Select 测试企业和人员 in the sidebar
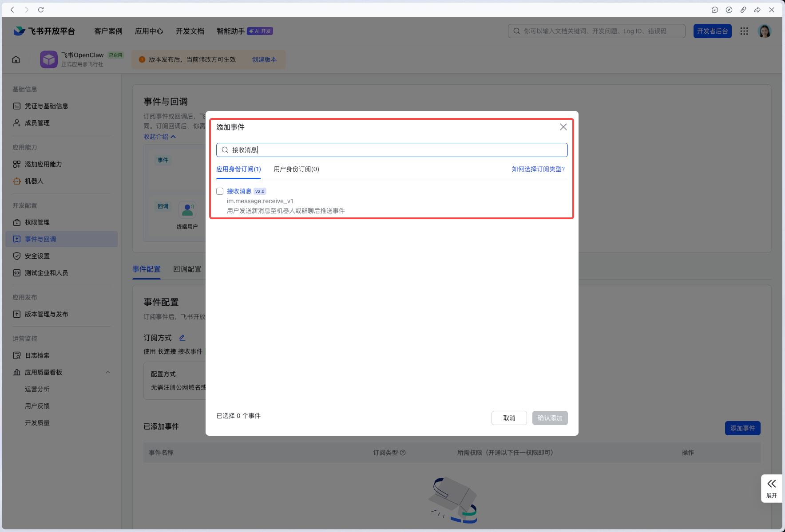The image size is (785, 532). coord(46,272)
